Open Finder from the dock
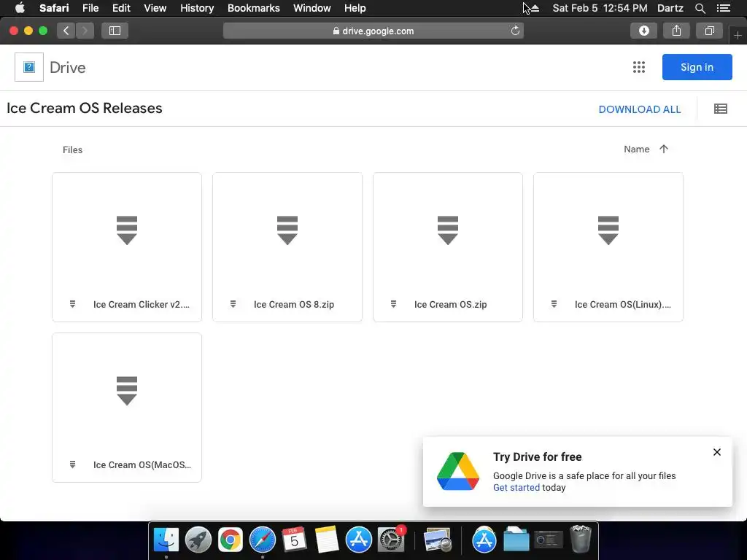Viewport: 747px width, 560px height. tap(166, 540)
